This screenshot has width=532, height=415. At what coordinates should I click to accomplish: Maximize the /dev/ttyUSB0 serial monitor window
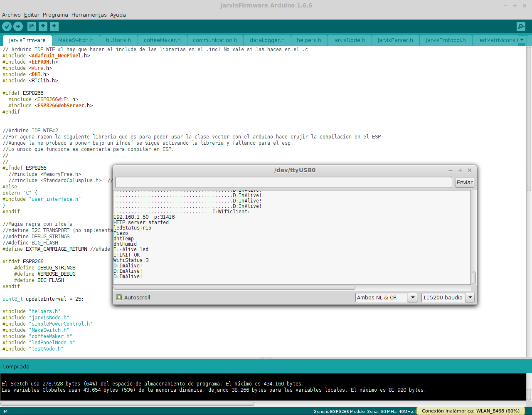[x=460, y=170]
